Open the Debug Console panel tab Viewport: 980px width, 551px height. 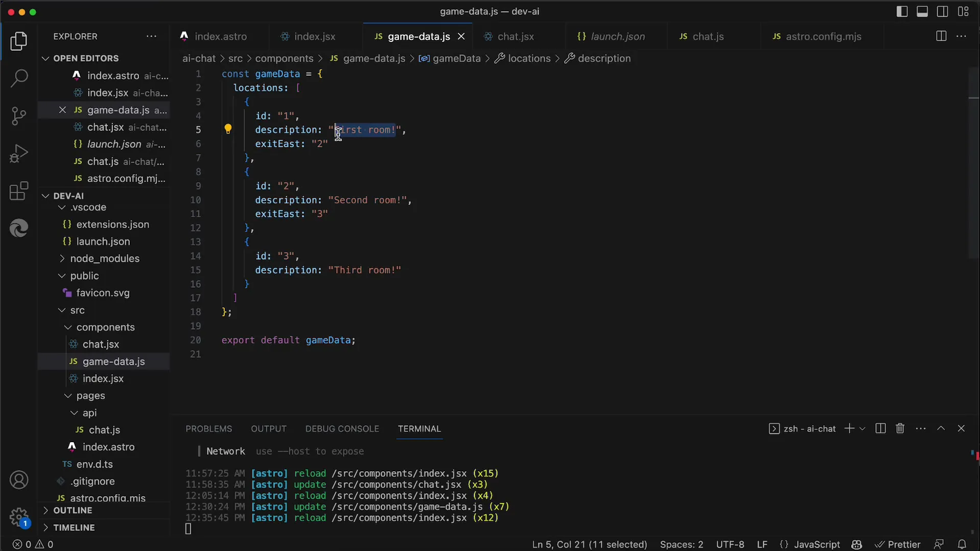tap(342, 428)
